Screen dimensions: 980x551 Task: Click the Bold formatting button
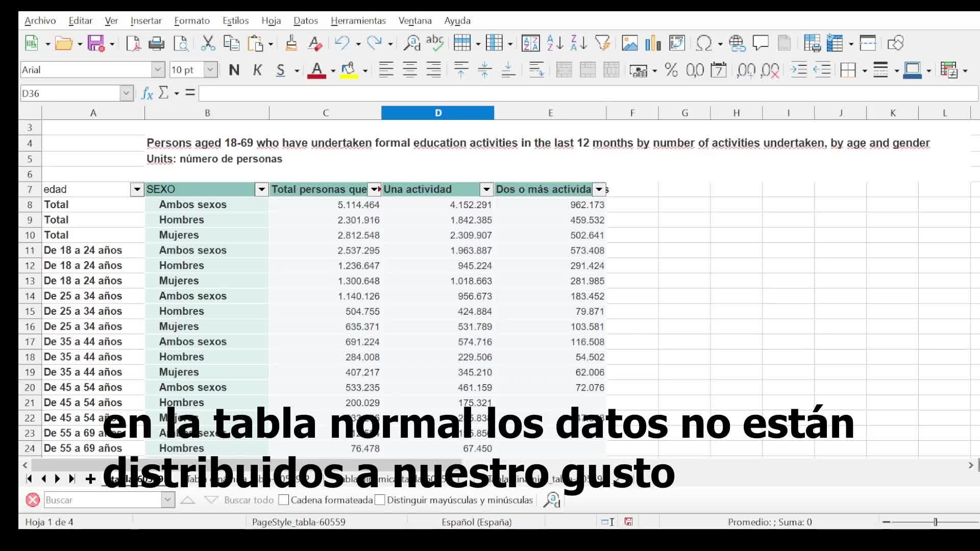point(234,70)
